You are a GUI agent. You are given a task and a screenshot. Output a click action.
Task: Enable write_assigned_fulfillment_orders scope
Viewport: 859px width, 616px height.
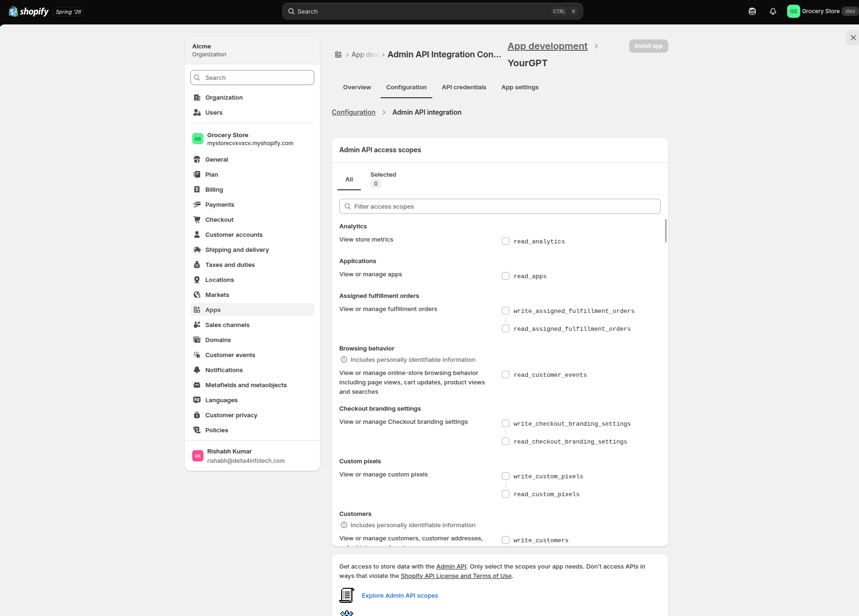tap(506, 311)
